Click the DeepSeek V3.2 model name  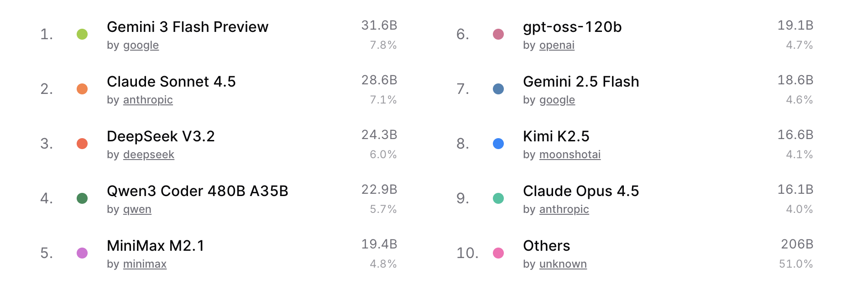click(161, 136)
